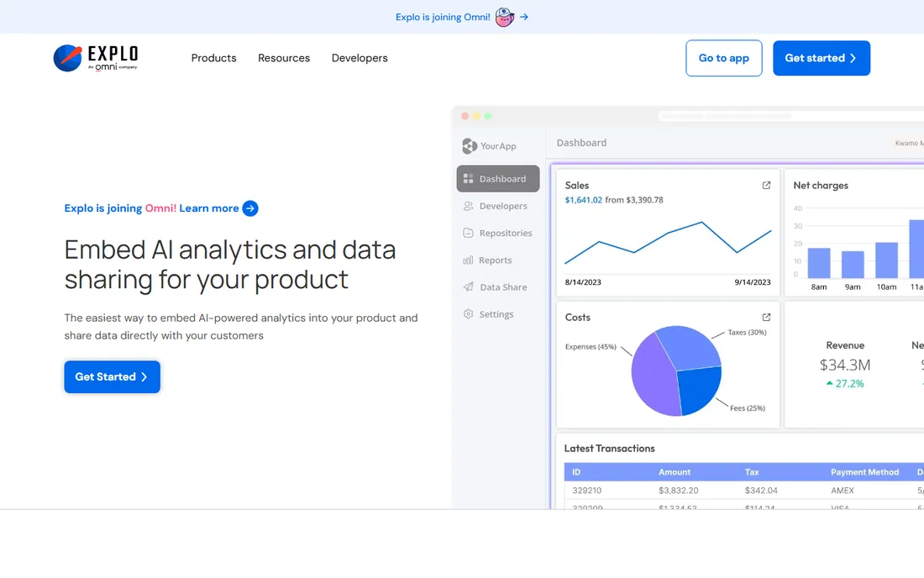Click the Payment Method column header

865,472
